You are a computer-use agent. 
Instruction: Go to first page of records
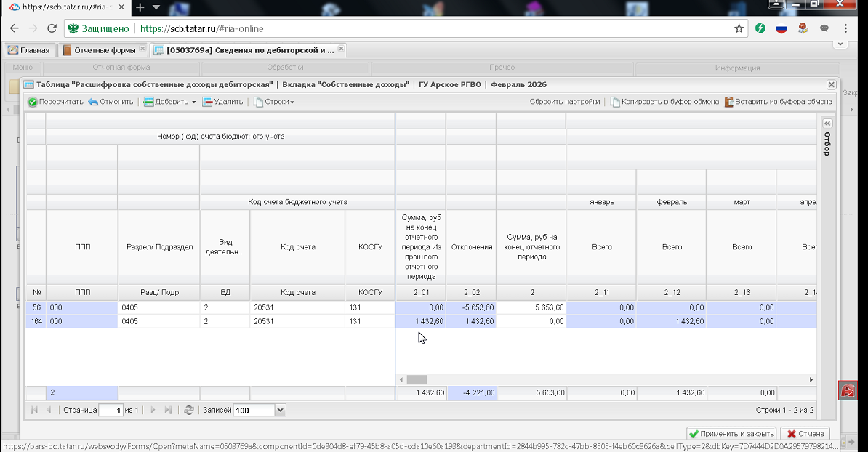coord(34,410)
